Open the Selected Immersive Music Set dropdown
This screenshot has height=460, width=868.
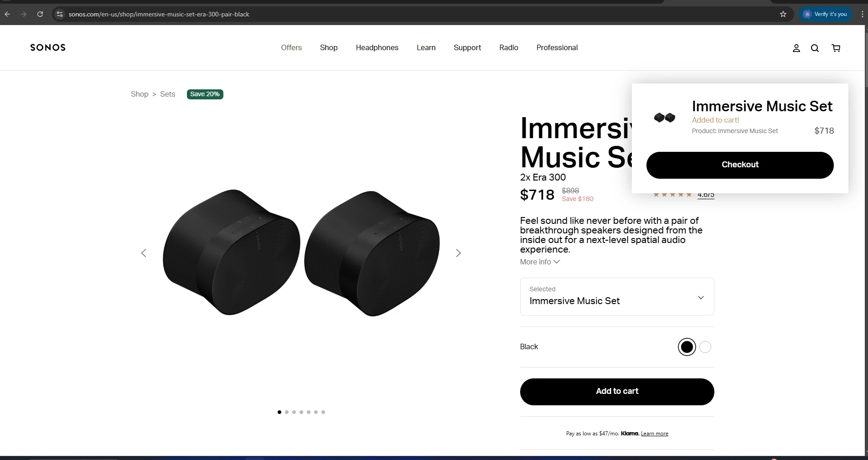(x=617, y=296)
